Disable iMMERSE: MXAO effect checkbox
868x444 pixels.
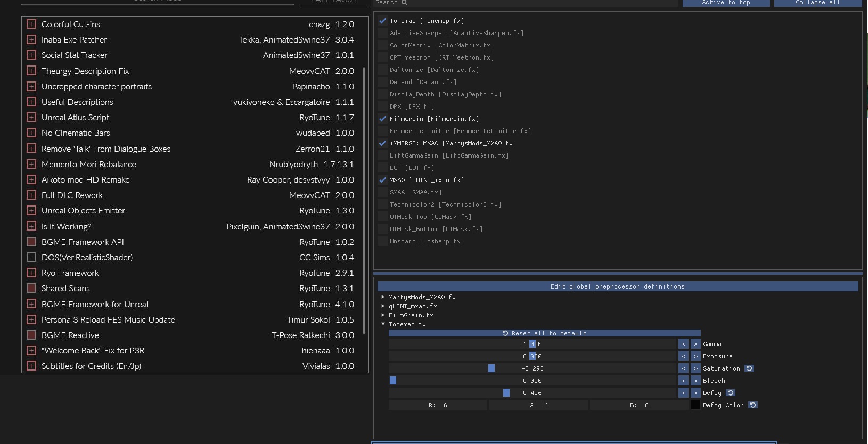coord(382,143)
